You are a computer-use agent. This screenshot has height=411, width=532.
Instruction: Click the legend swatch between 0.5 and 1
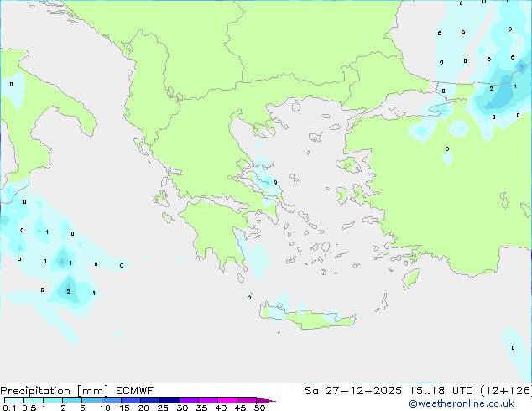point(34,400)
